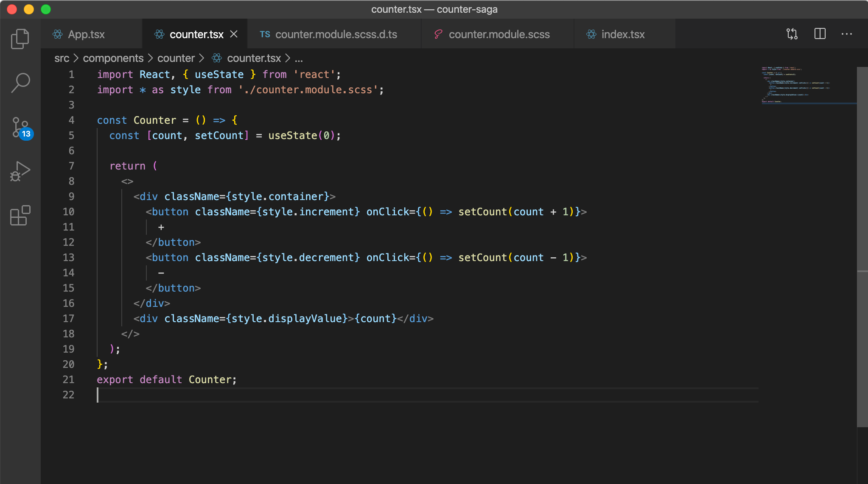Screen dimensions: 868x484
Task: Open the Run and Debug panel
Action: click(20, 171)
